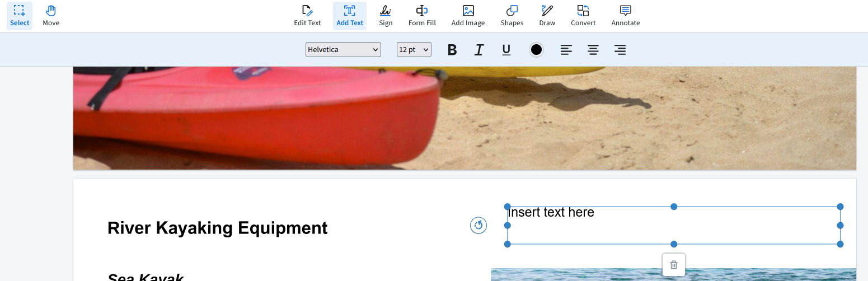Select the Annotate tool

625,16
